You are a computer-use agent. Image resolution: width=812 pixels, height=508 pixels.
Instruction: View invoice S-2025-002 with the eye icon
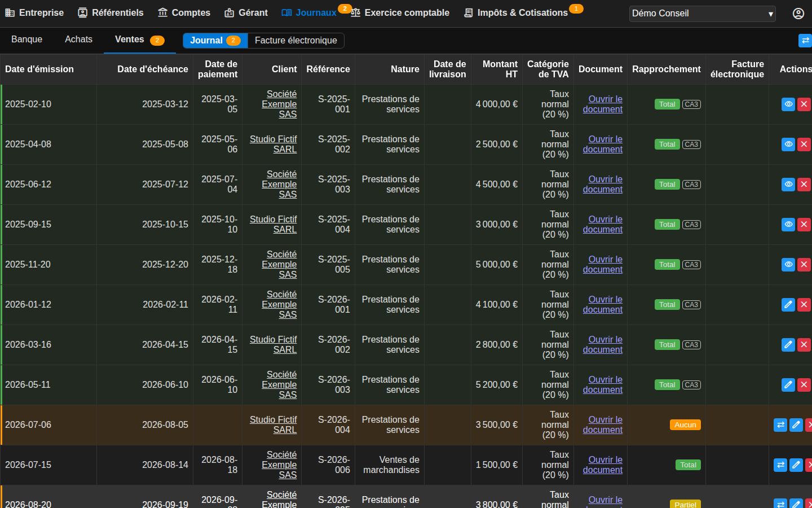click(788, 144)
